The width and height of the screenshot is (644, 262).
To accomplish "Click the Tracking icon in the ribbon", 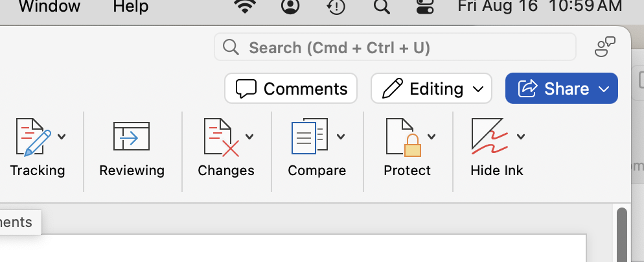I will tap(33, 137).
